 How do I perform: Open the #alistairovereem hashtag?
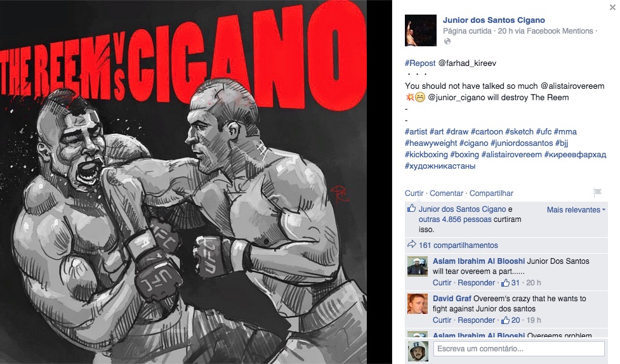[x=511, y=155]
